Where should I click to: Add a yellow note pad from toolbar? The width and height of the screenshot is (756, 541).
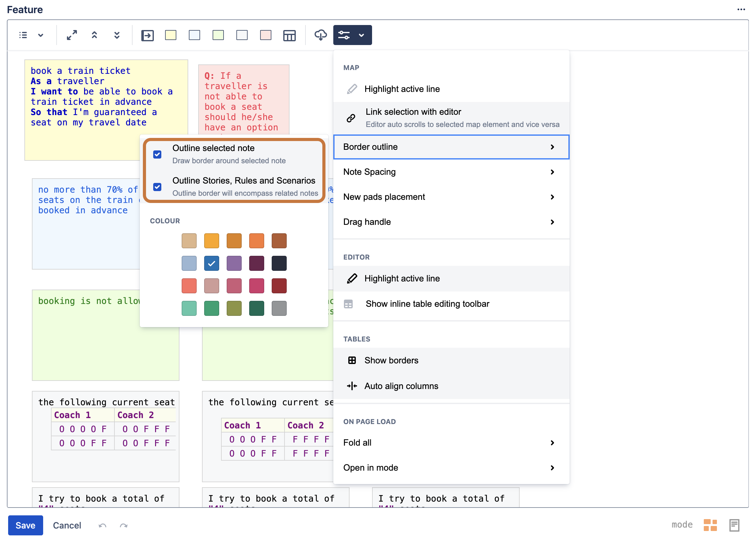(170, 35)
